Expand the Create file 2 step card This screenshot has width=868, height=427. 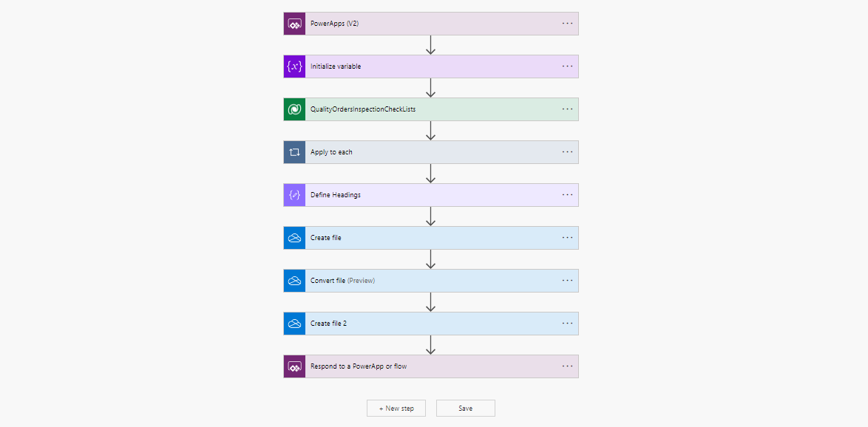[431, 324]
